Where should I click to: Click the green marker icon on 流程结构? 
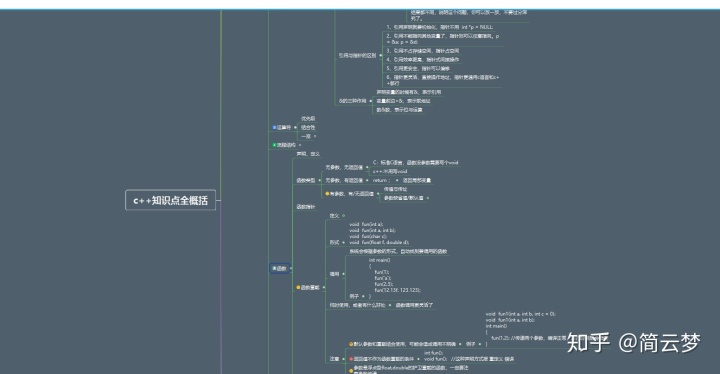(x=274, y=145)
